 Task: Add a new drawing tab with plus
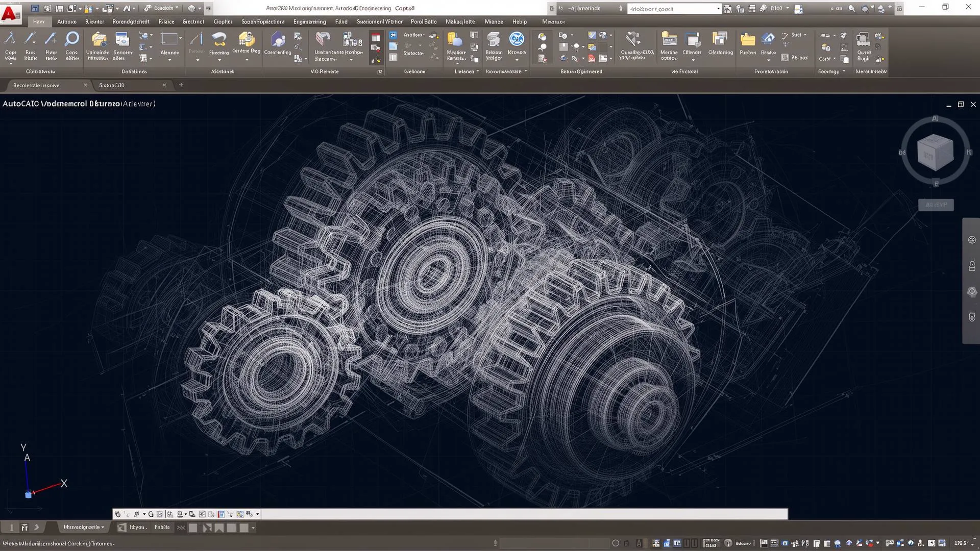click(x=181, y=85)
